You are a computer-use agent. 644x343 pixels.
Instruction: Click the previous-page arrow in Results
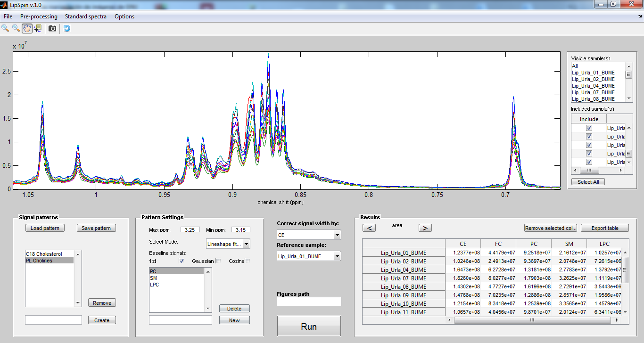pos(369,228)
